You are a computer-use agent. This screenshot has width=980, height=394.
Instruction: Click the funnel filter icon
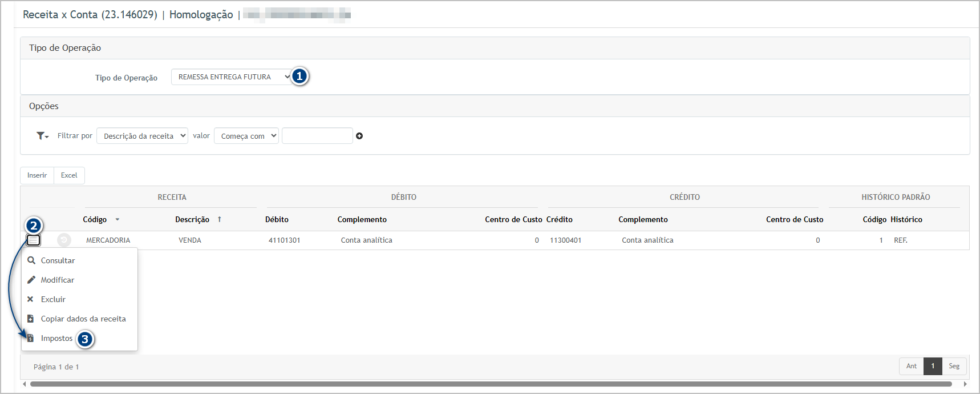(x=43, y=136)
